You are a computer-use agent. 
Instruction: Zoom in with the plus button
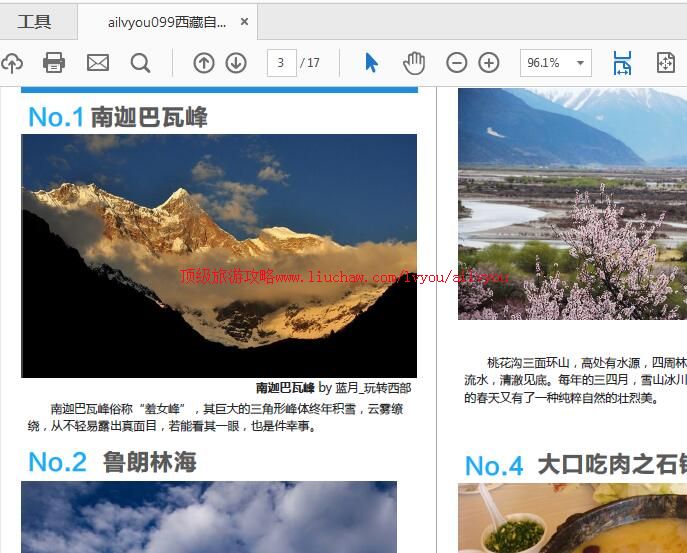(489, 63)
